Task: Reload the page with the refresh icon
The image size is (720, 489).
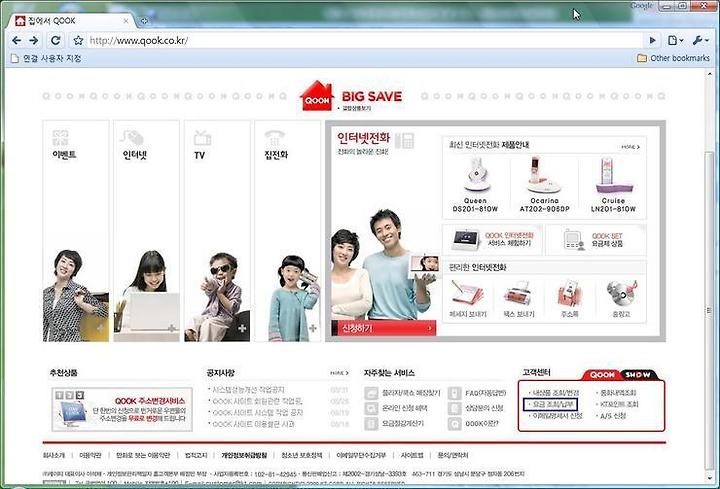Action: 56,40
